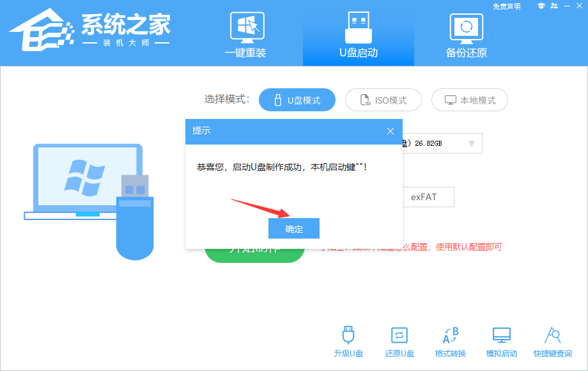Select the 还原U盘 function
Image resolution: width=588 pixels, height=371 pixels.
point(399,342)
